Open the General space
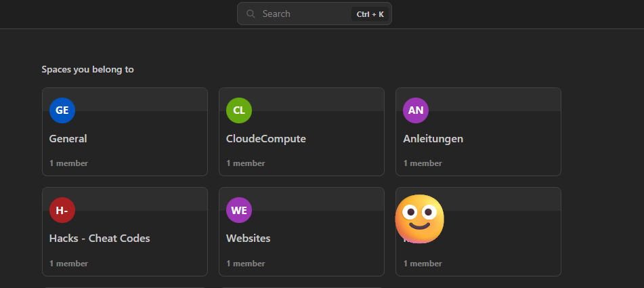Screen dimensions: 644x288 point(68,139)
